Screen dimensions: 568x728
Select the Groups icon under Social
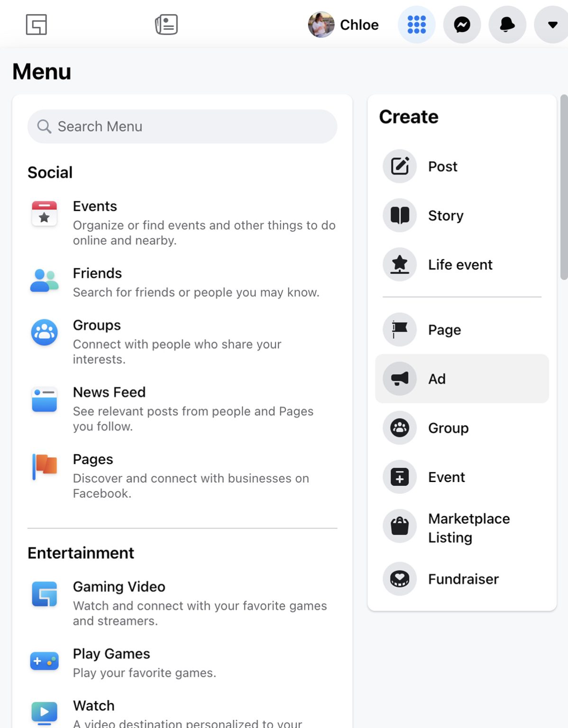tap(44, 333)
